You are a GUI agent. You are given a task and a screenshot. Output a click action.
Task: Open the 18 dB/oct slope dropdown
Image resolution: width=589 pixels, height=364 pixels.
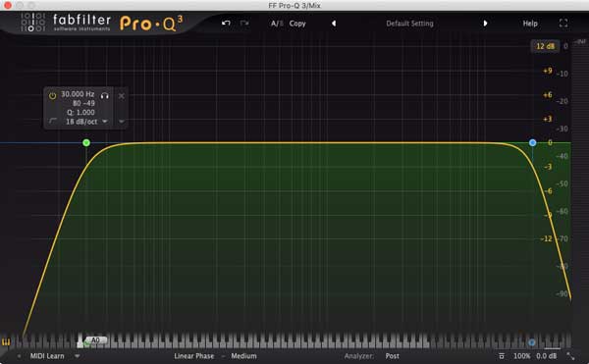86,122
